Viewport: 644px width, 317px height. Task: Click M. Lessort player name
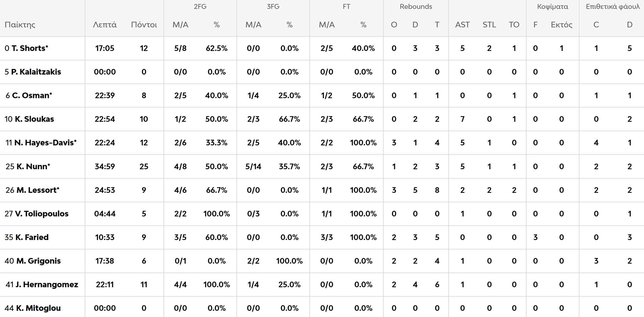pos(38,190)
